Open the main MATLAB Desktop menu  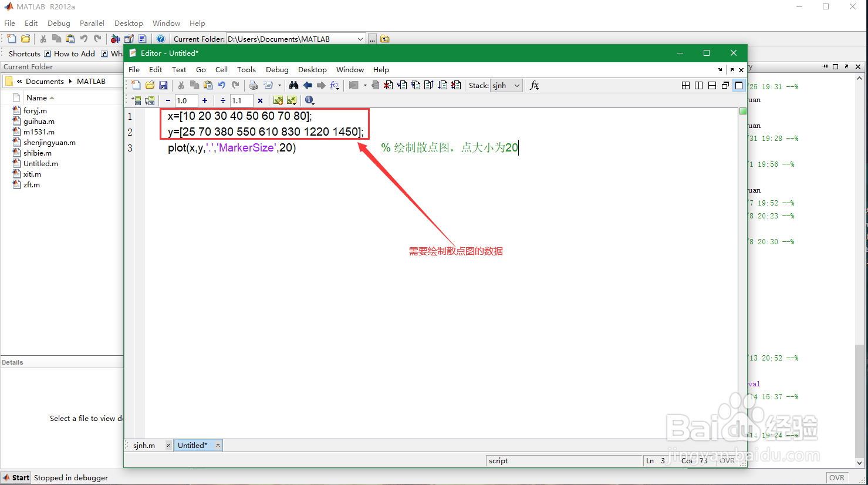(x=129, y=23)
